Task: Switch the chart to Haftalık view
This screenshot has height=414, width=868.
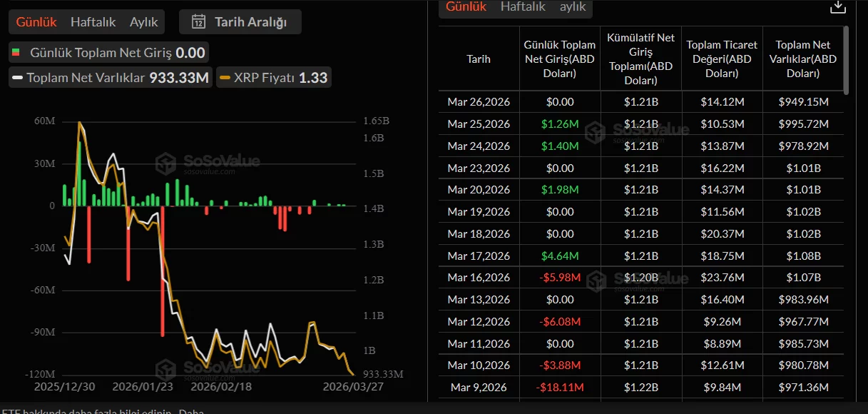Action: (93, 22)
